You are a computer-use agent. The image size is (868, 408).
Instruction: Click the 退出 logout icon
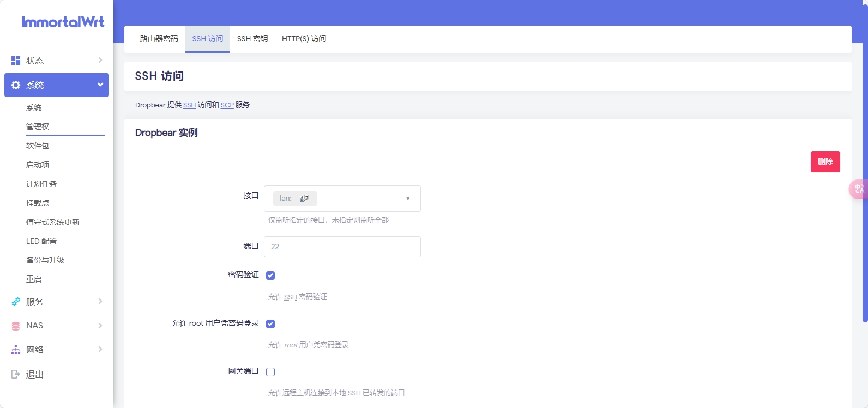click(x=16, y=374)
